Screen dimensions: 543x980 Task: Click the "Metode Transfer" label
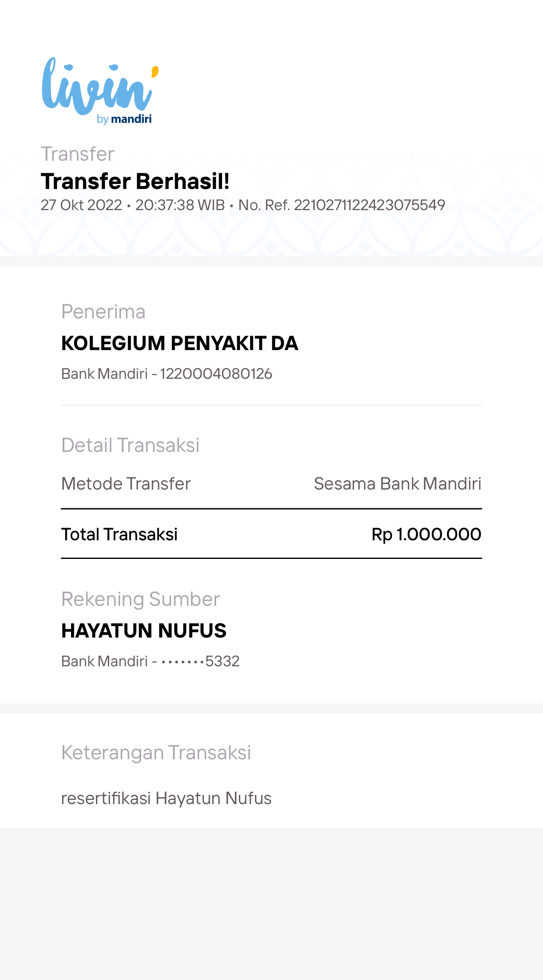pyautogui.click(x=126, y=484)
